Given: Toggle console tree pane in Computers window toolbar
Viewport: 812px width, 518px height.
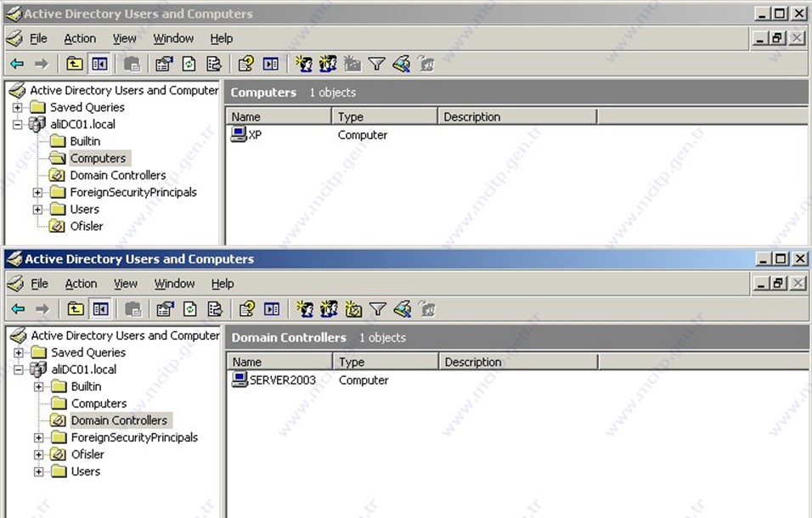Looking at the screenshot, I should 99,64.
